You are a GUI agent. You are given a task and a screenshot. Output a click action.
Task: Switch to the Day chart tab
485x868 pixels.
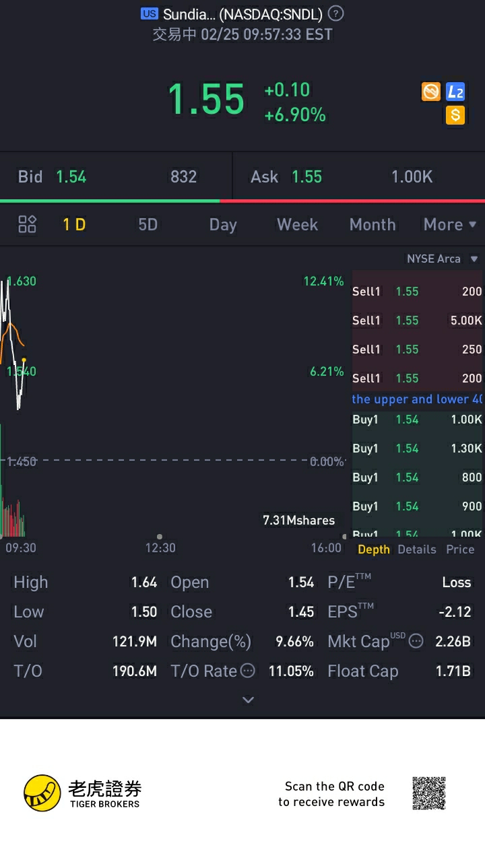pyautogui.click(x=223, y=224)
